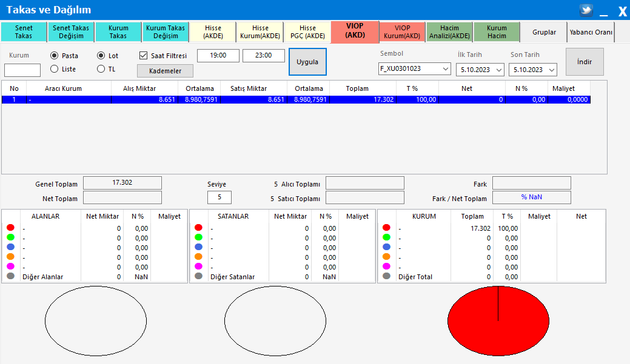The image size is (630, 364).
Task: Click the green dot in ALANLAR list
Action: tap(10, 237)
